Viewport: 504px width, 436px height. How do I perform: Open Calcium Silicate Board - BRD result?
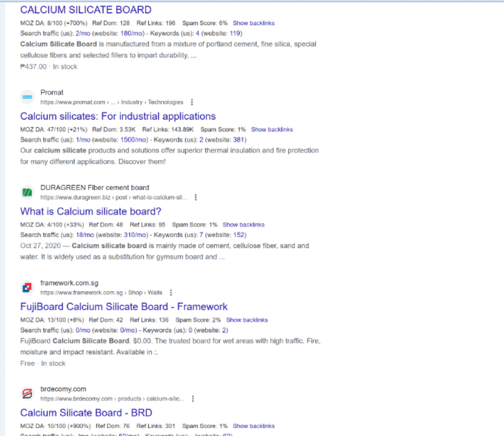(x=86, y=413)
